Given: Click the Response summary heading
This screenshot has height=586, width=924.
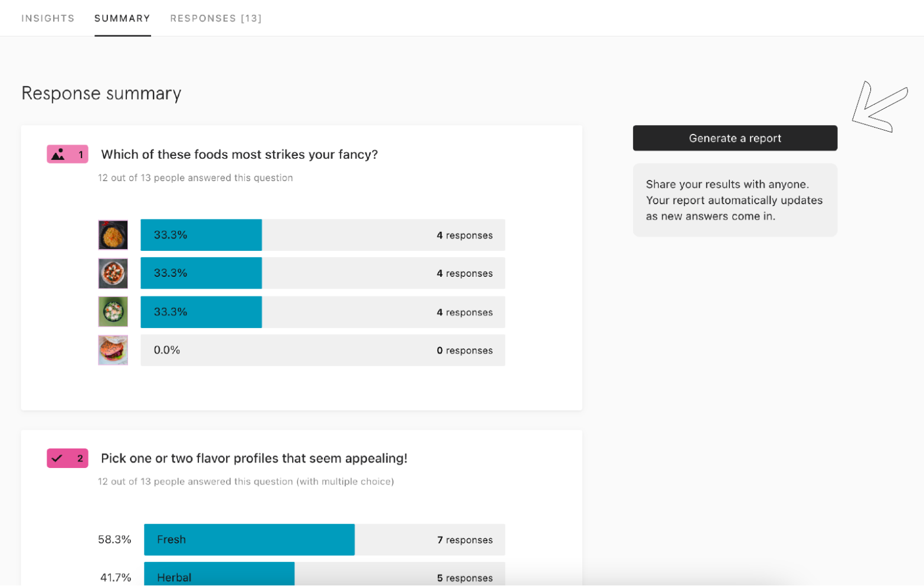Looking at the screenshot, I should coord(101,93).
